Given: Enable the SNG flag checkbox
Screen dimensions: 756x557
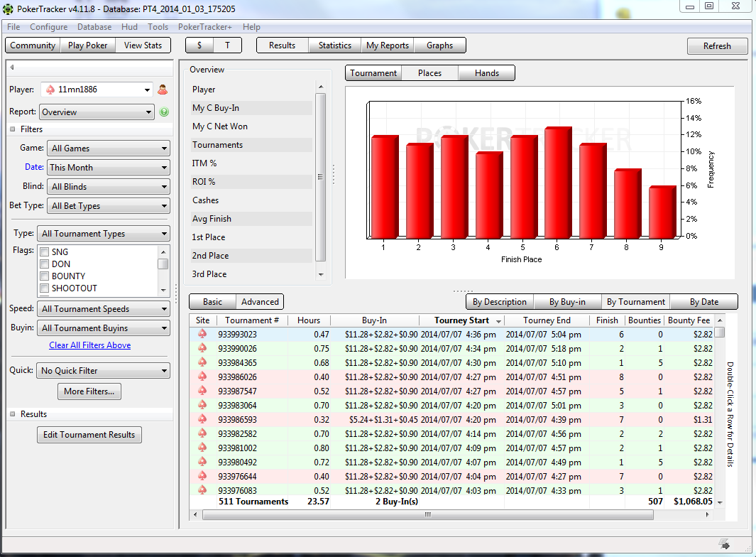Looking at the screenshot, I should click(x=45, y=252).
